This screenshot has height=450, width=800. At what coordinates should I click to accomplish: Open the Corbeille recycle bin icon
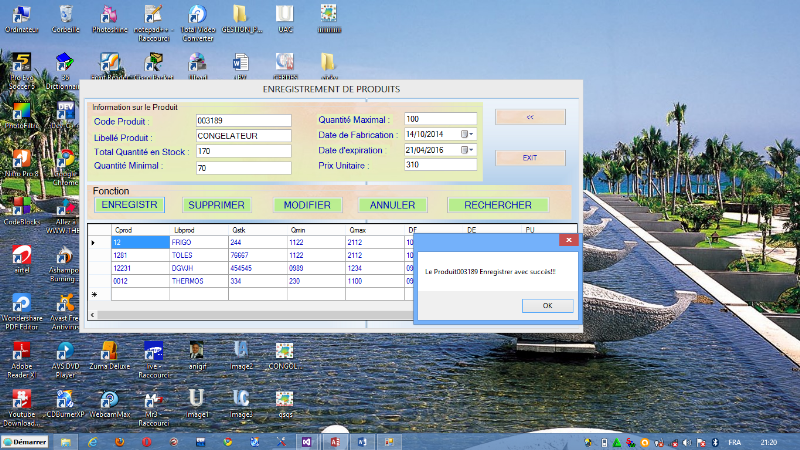point(65,16)
